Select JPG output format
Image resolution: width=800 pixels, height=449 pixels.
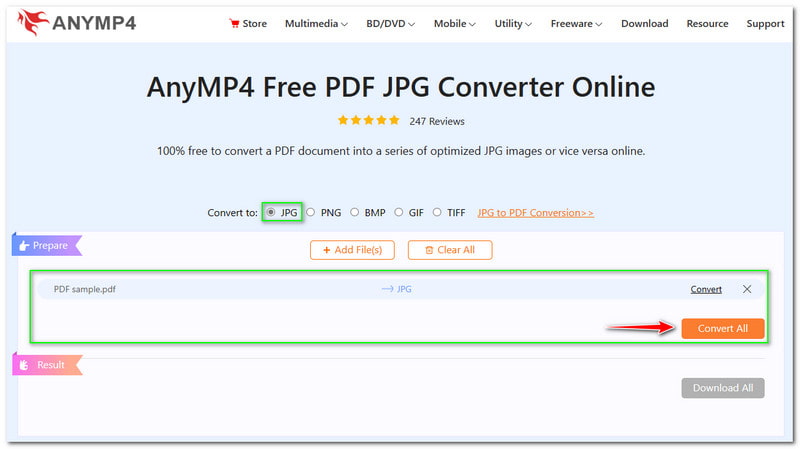271,212
